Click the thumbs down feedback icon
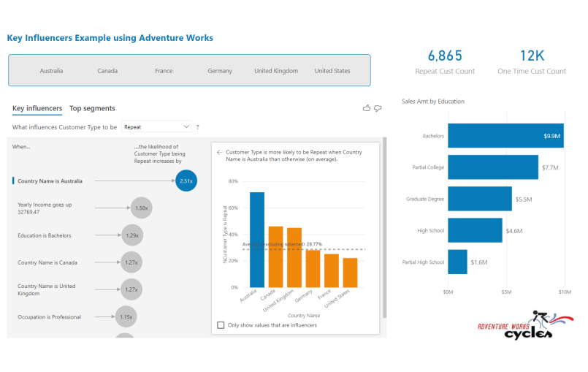The image size is (588, 372). click(x=378, y=108)
